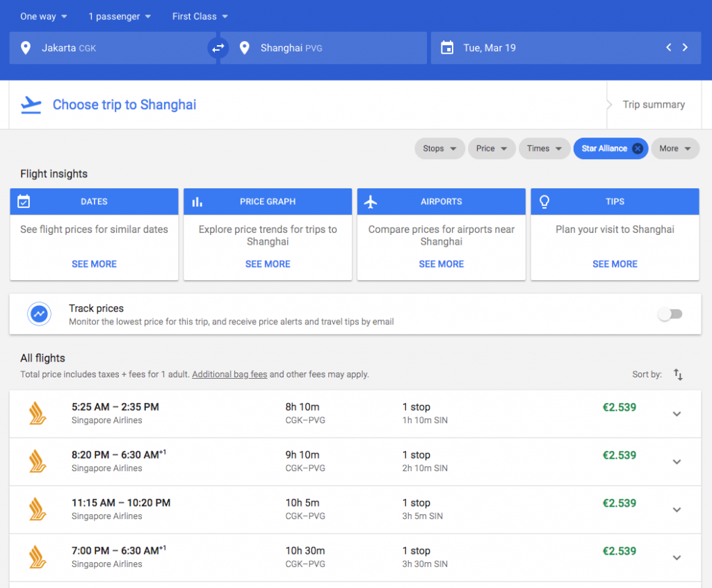Open the DATES insights card header
The width and height of the screenshot is (712, 588).
click(94, 202)
